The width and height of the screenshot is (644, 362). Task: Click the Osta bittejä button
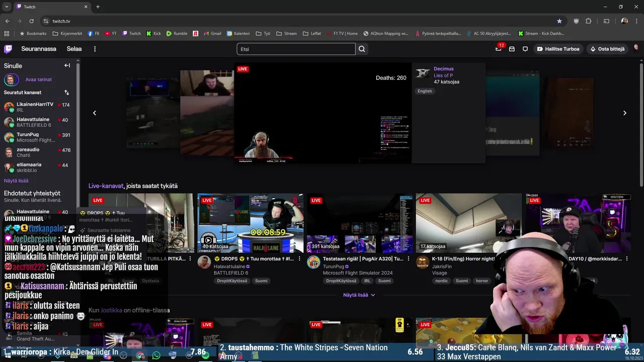[607, 49]
